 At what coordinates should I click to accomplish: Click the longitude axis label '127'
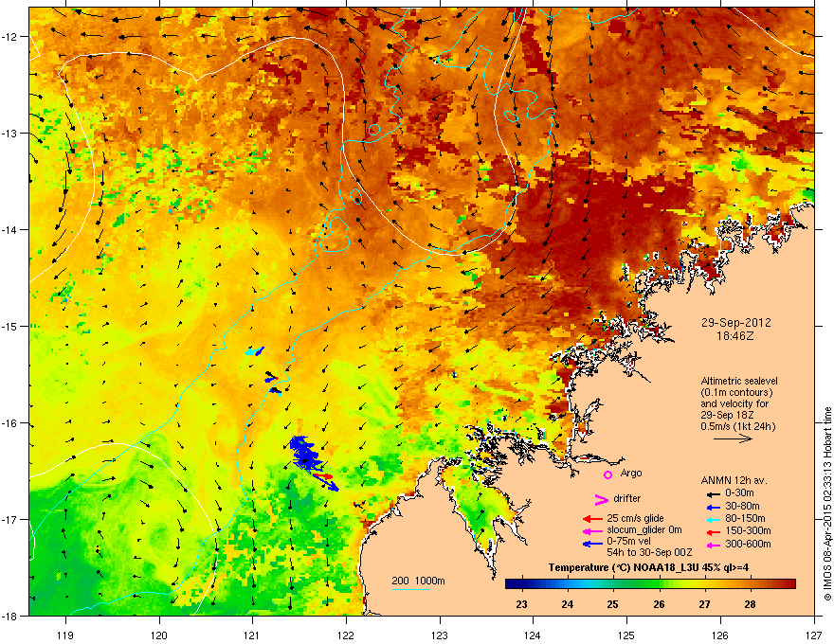(x=814, y=635)
